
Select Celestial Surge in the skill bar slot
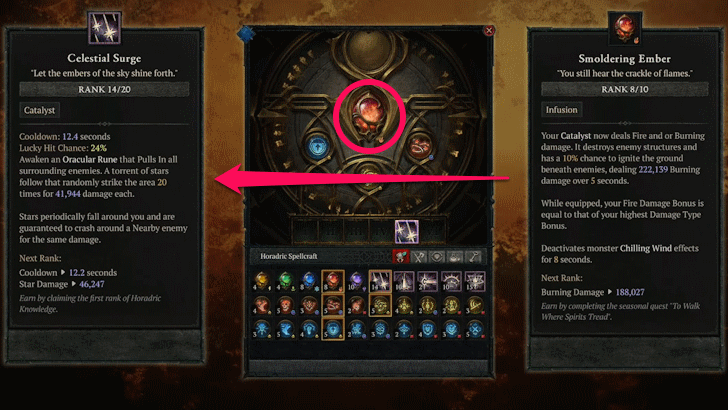(x=406, y=231)
